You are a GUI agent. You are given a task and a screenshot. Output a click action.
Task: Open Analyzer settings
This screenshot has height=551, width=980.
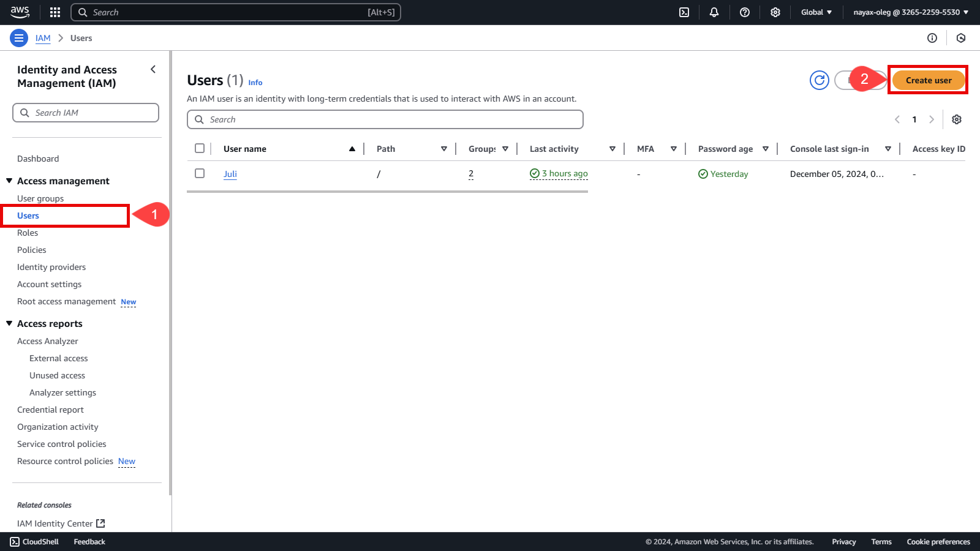(62, 392)
